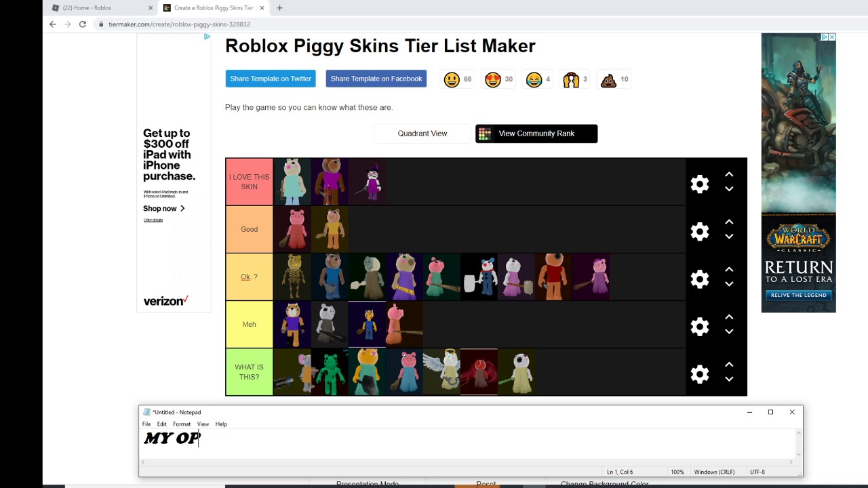The height and width of the screenshot is (488, 868).
Task: Move WHAT IS THIS? row down
Action: tap(729, 379)
